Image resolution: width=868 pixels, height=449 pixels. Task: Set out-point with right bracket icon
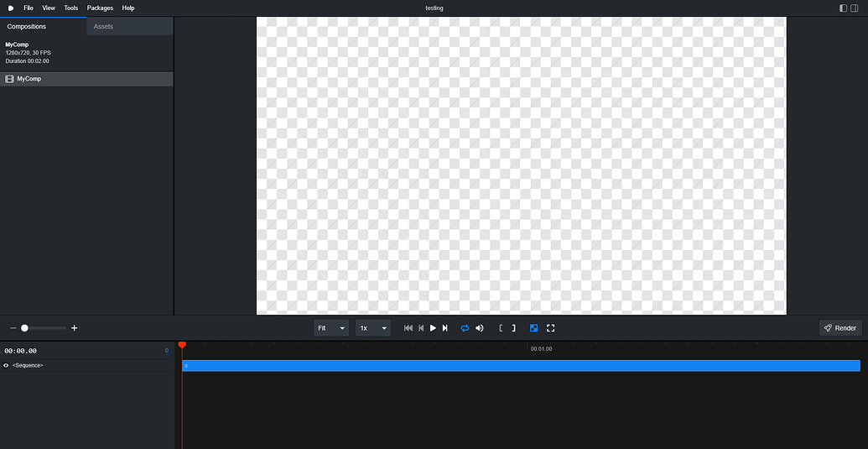click(513, 328)
